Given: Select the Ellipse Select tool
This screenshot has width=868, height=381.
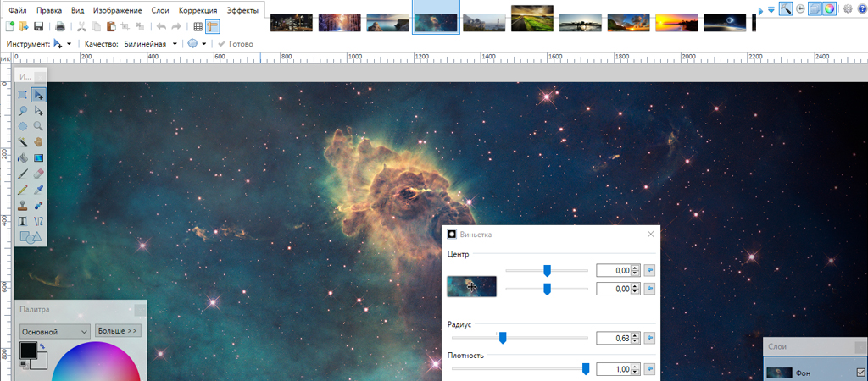Looking at the screenshot, I should point(23,126).
